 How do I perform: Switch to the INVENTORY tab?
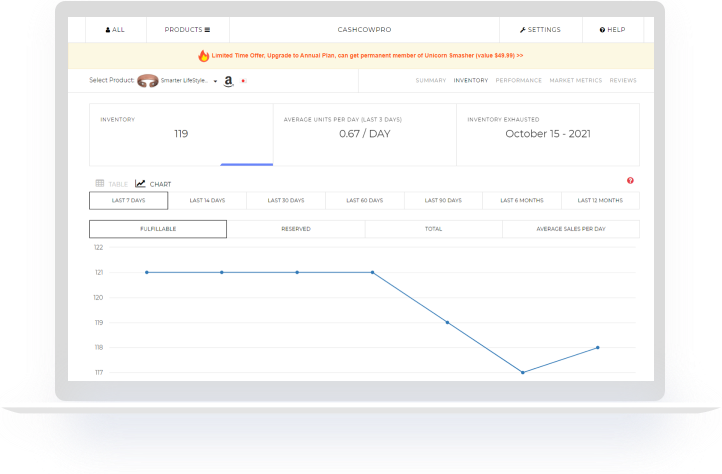click(471, 80)
